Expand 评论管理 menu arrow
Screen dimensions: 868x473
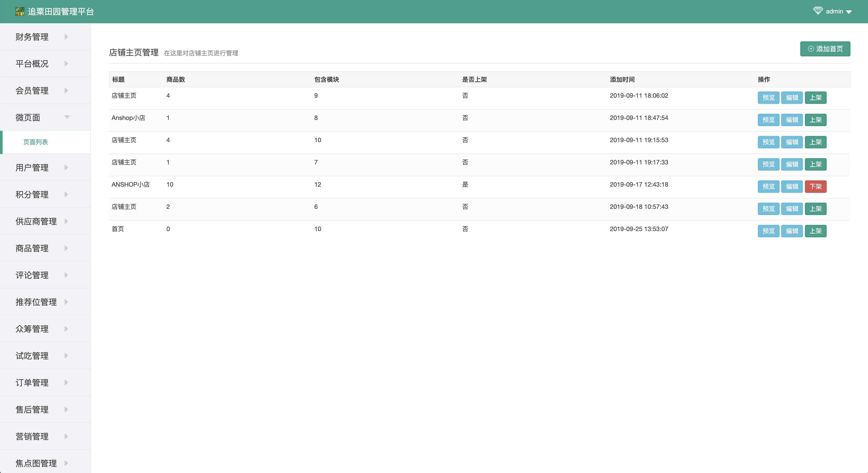66,275
